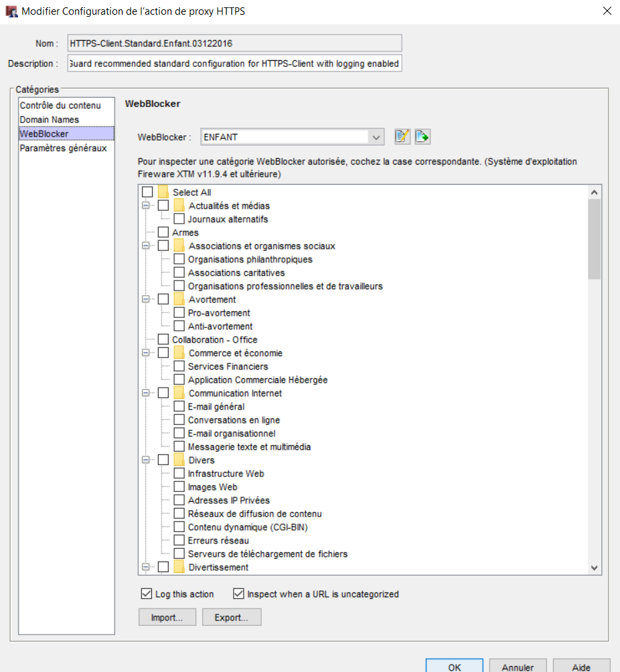
Task: Click the Communication Internet folder icon
Action: click(179, 393)
